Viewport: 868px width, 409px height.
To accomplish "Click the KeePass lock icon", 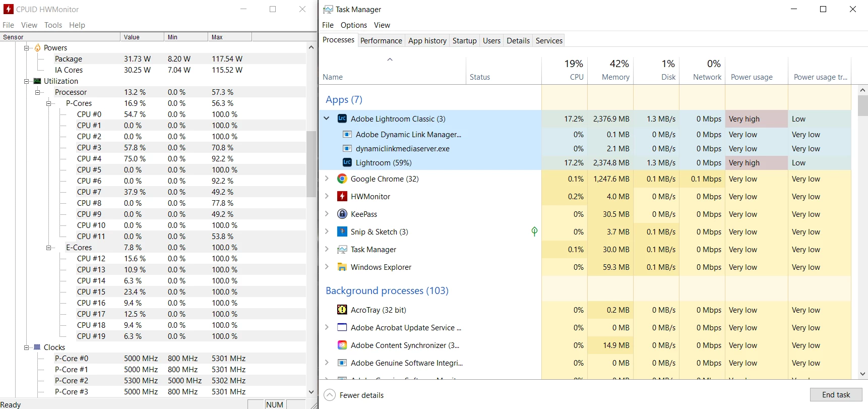I will (342, 214).
